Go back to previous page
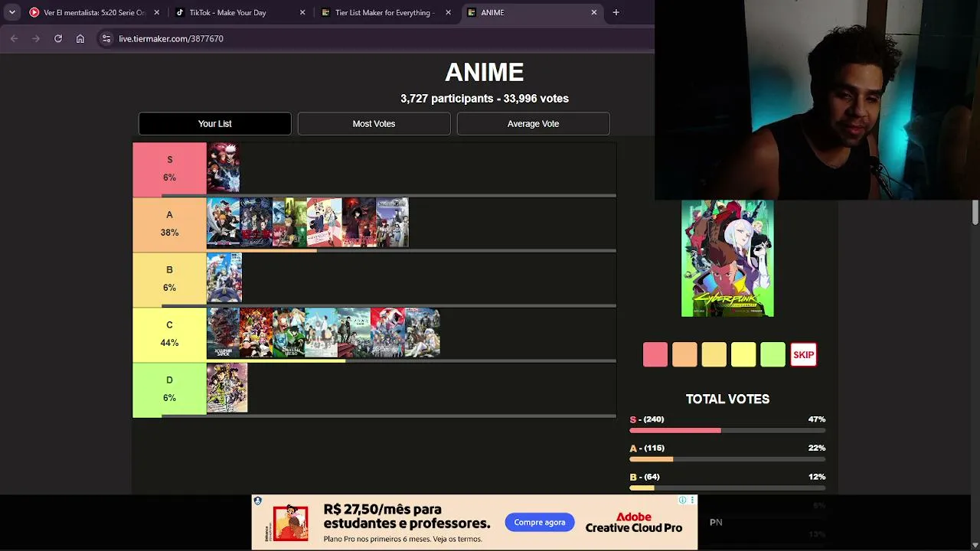The height and width of the screenshot is (551, 980). click(14, 38)
